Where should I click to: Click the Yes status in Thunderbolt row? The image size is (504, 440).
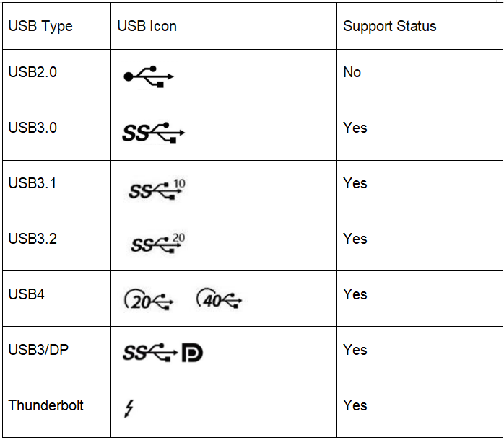[355, 405]
